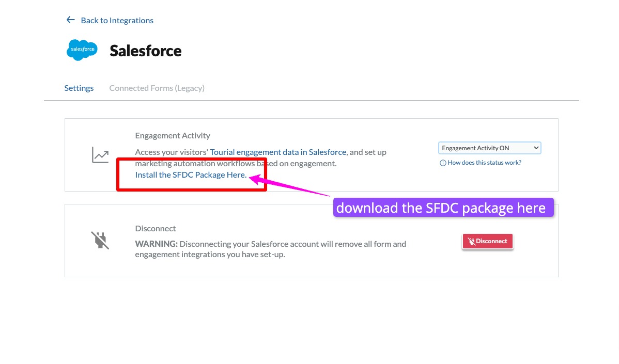Open the Connected Forms (Legacy) tab
This screenshot has width=619, height=364.
coord(157,88)
